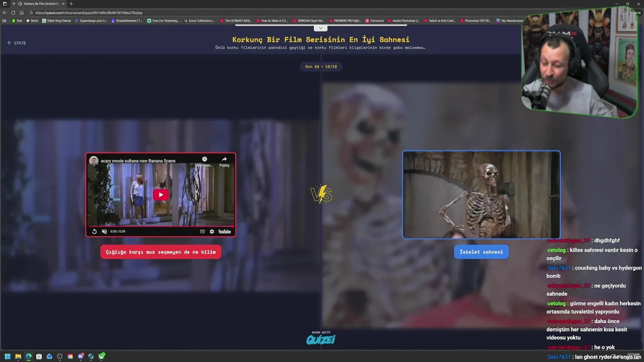
Task: Open the Freesound bookmark
Action: 374,21
